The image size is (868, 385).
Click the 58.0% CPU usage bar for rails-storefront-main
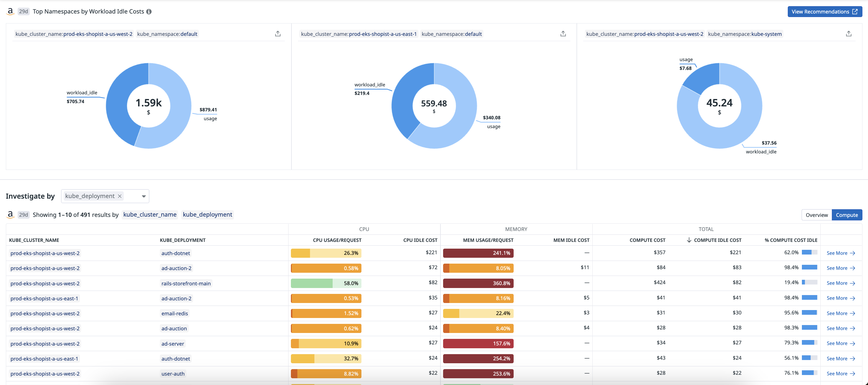click(x=326, y=283)
